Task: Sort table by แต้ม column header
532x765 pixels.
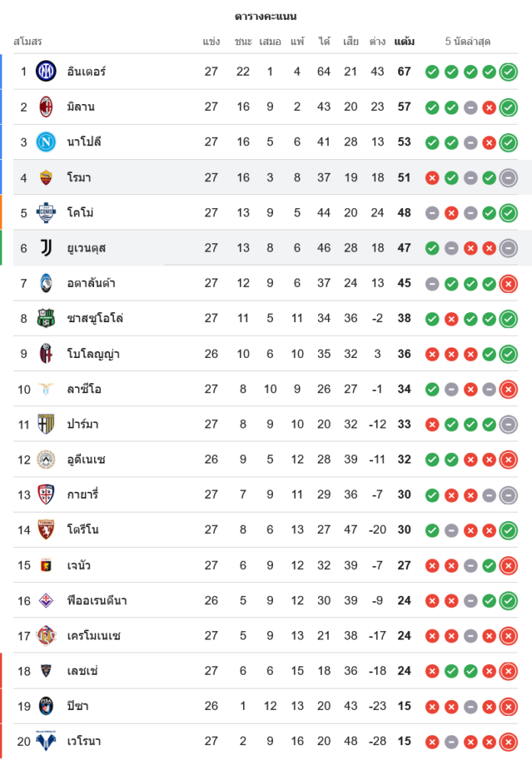Action: [404, 41]
